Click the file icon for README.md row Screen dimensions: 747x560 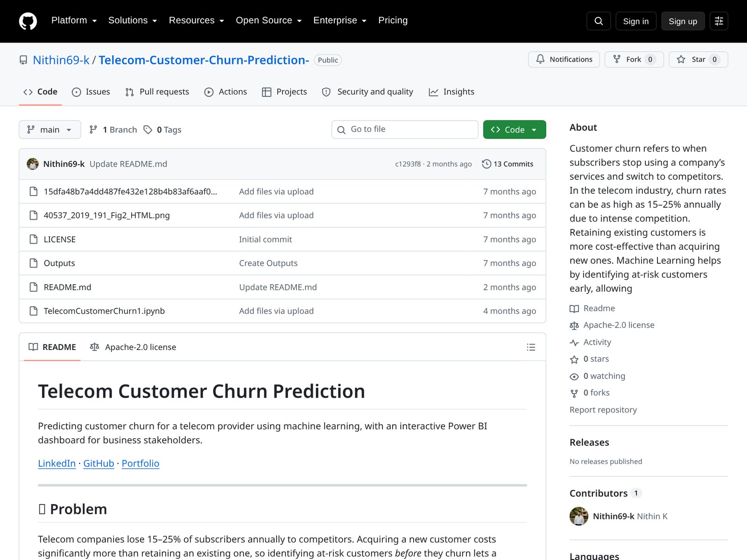pyautogui.click(x=34, y=287)
